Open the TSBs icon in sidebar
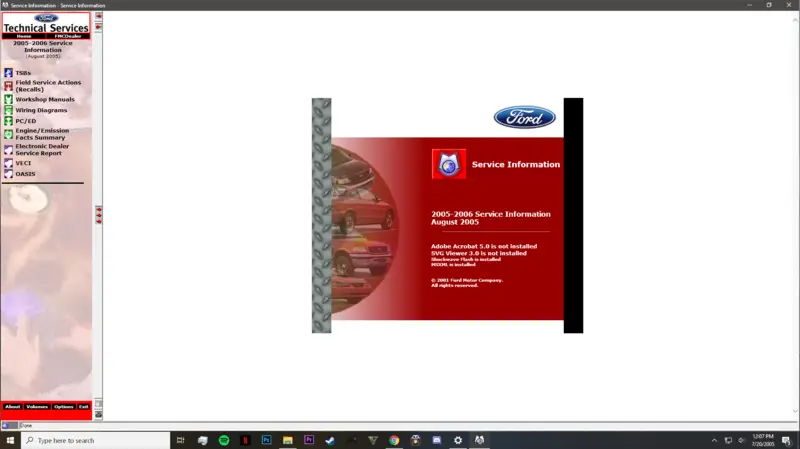 pyautogui.click(x=8, y=73)
